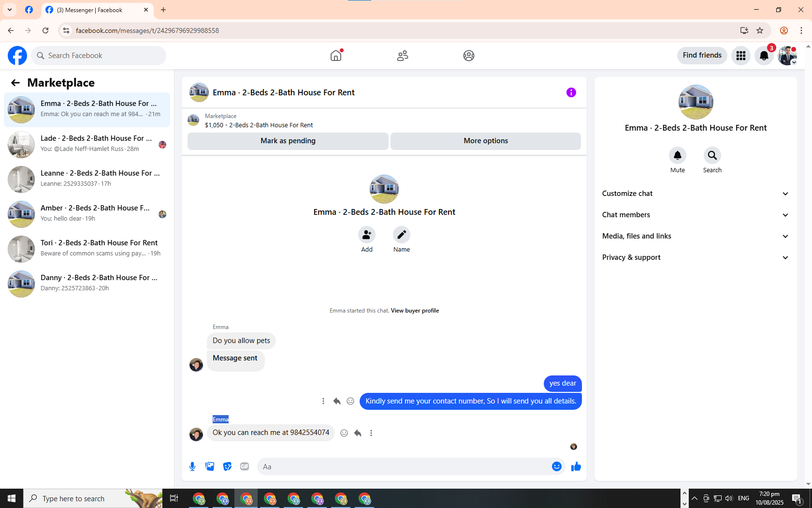Screen dimensions: 812x508
Task: Select the 'Do you allow pets' message
Action: (x=241, y=341)
